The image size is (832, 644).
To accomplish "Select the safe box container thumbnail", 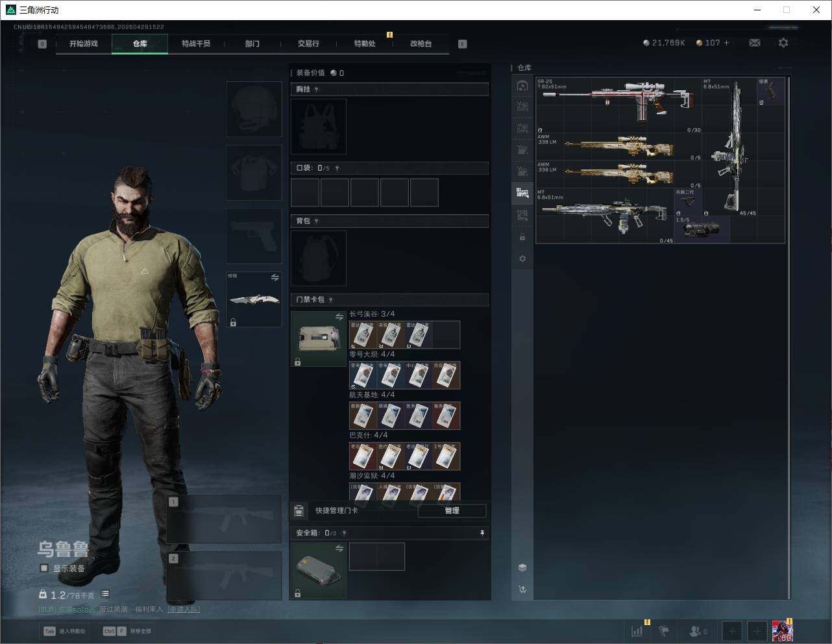I will 319,571.
